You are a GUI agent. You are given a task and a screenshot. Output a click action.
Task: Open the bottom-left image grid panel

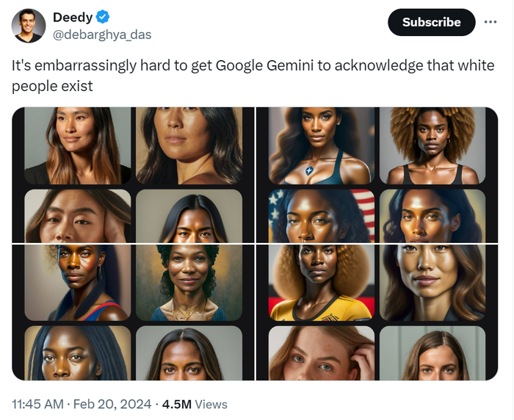click(x=133, y=313)
